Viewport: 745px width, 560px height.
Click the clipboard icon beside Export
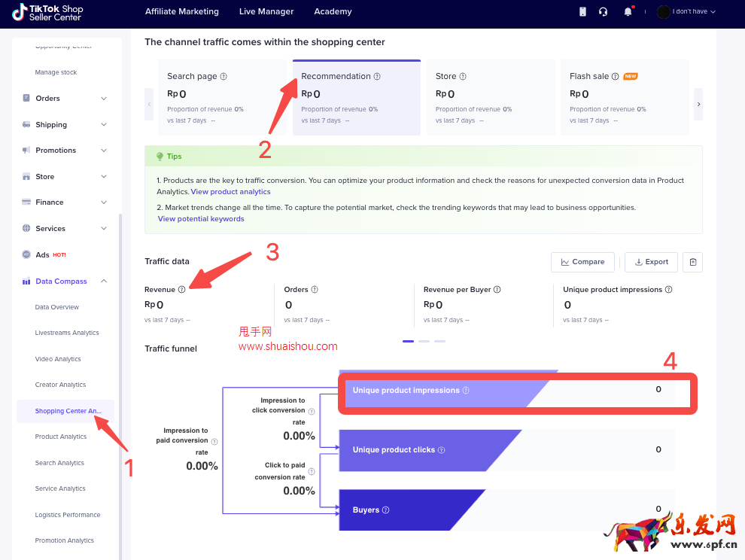pos(693,262)
